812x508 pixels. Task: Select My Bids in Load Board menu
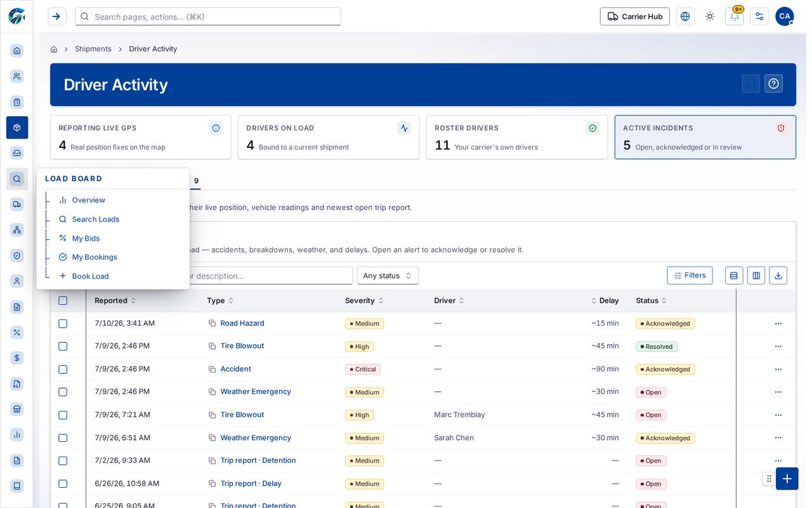[86, 238]
